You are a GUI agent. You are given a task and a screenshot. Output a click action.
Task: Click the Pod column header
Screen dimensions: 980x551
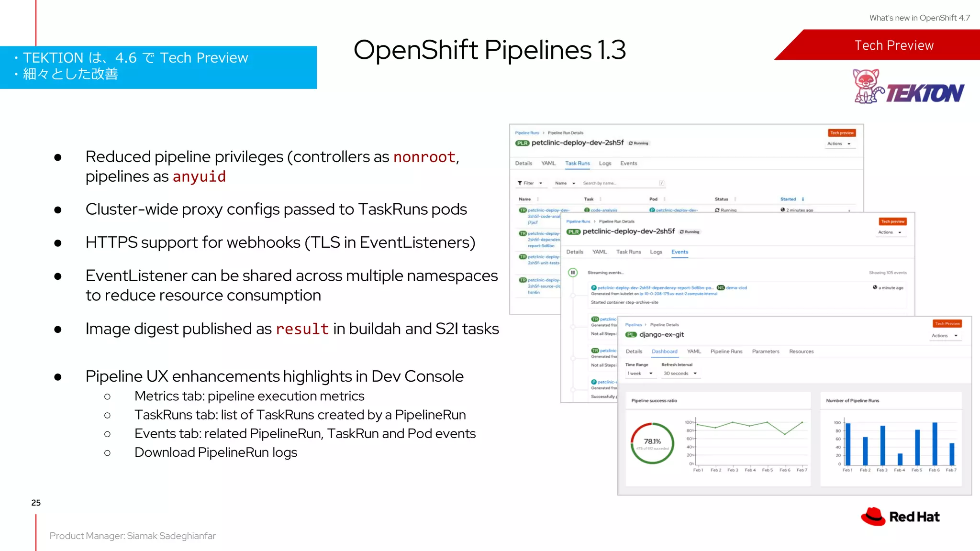click(x=653, y=199)
